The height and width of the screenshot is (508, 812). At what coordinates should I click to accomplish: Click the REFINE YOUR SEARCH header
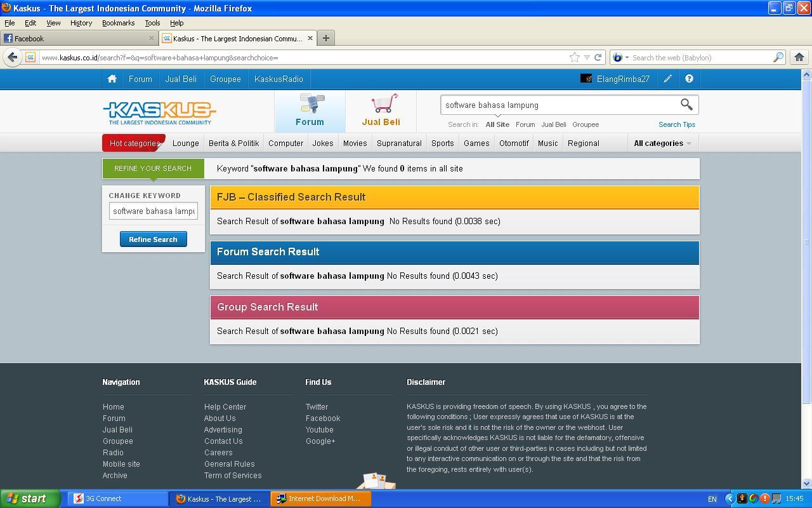(153, 168)
